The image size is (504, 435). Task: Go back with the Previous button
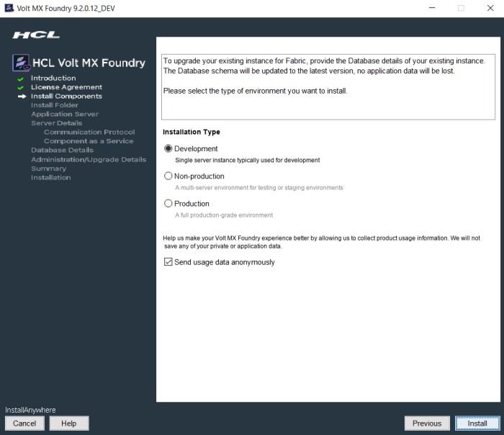(426, 423)
